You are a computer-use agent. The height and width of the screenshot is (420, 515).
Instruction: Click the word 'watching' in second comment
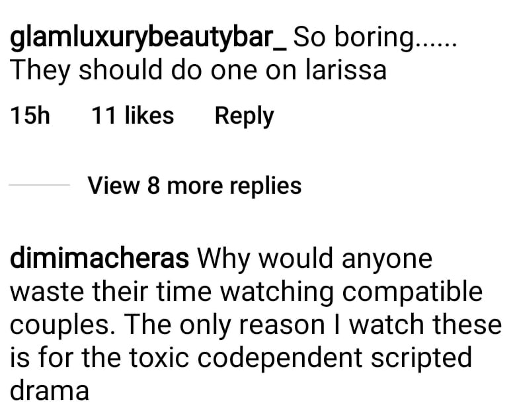[x=276, y=292]
